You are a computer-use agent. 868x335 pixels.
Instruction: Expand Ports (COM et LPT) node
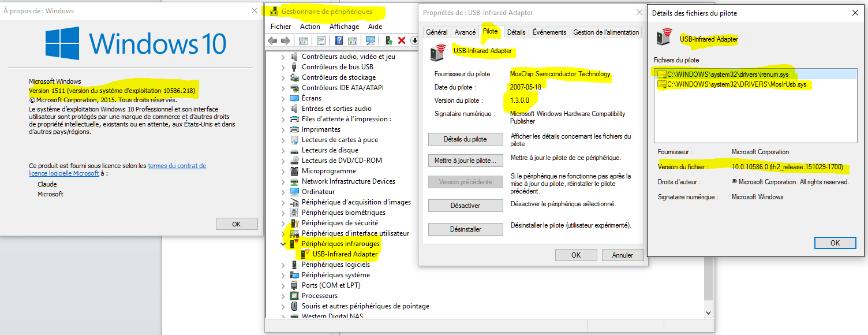click(283, 285)
